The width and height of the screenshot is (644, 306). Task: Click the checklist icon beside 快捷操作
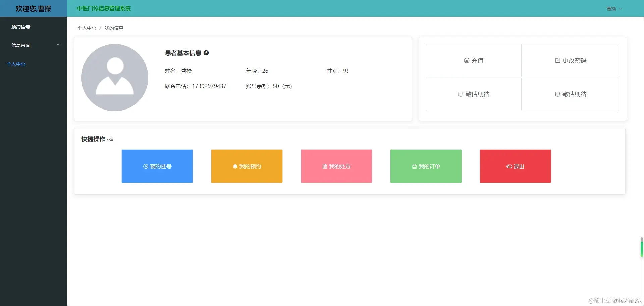pos(110,139)
